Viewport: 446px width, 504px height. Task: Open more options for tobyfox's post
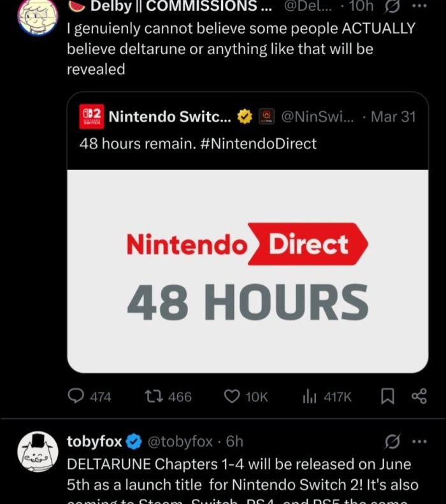(x=419, y=442)
